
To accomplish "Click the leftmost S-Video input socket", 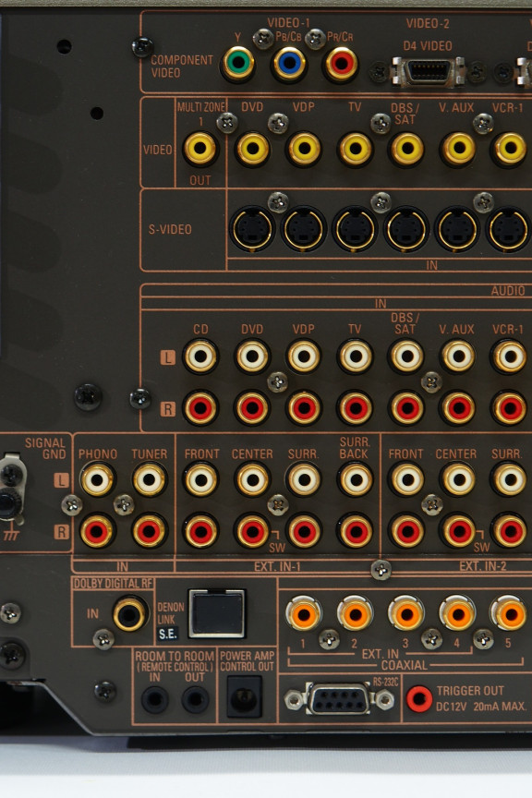I will (x=252, y=229).
